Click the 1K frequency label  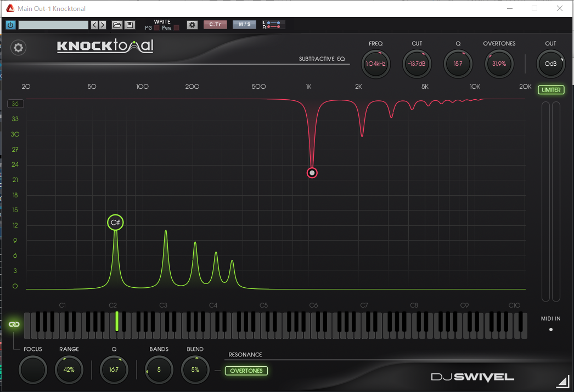[308, 87]
